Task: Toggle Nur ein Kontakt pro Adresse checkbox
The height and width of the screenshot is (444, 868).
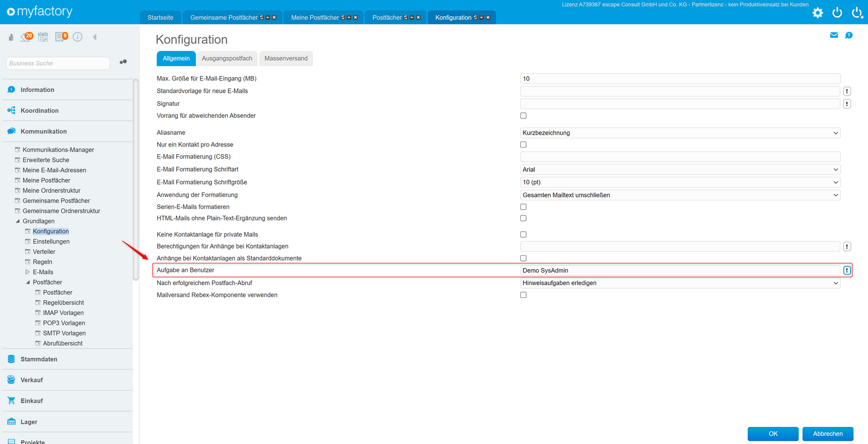Action: click(524, 144)
